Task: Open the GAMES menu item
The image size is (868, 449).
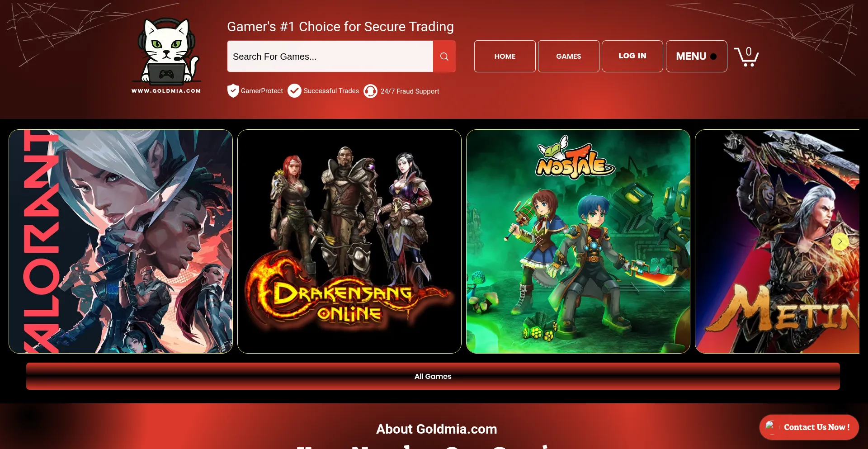Action: 568,57
